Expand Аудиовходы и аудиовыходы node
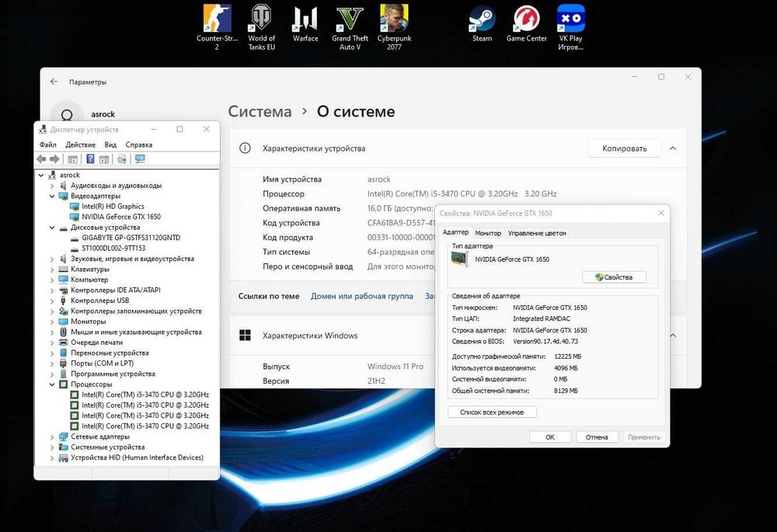The width and height of the screenshot is (777, 532). [x=52, y=186]
